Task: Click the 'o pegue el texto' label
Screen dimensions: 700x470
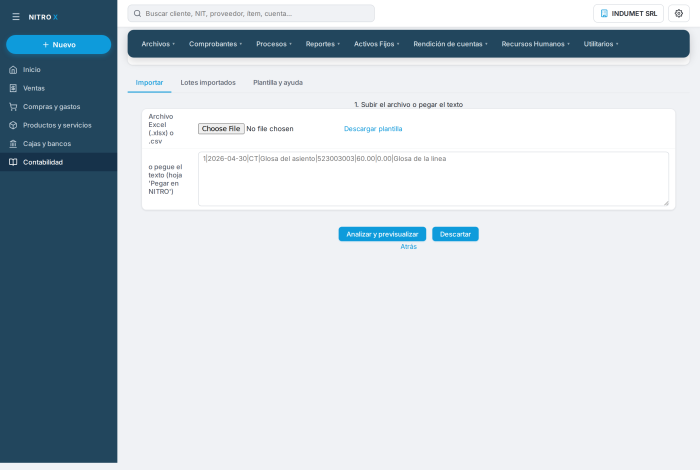Action: tap(165, 179)
